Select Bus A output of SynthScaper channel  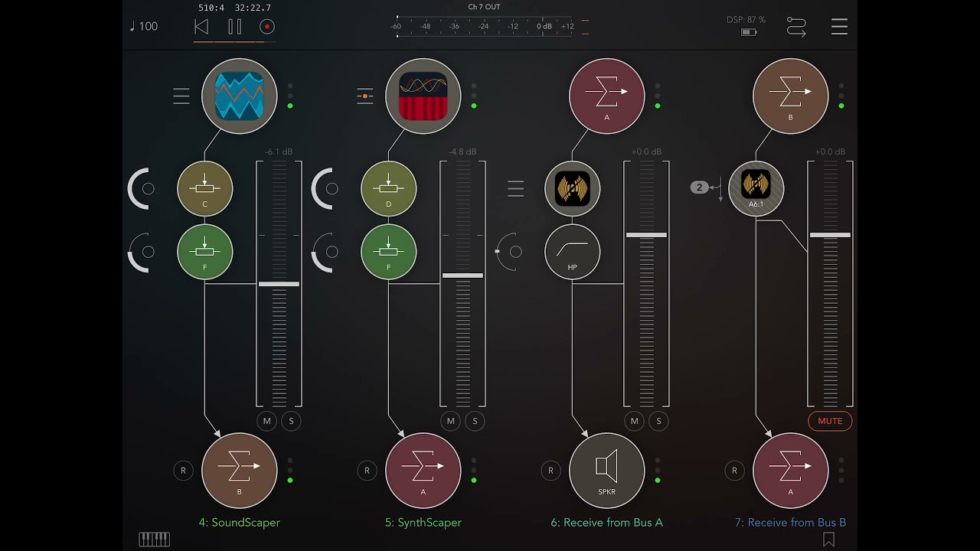[x=423, y=470]
